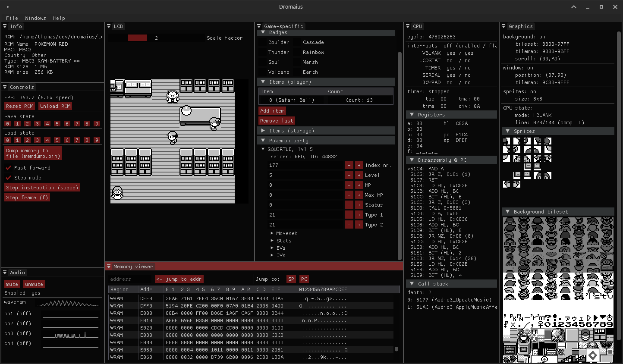
Task: Toggle the Step mode checkbox
Action: [8, 178]
